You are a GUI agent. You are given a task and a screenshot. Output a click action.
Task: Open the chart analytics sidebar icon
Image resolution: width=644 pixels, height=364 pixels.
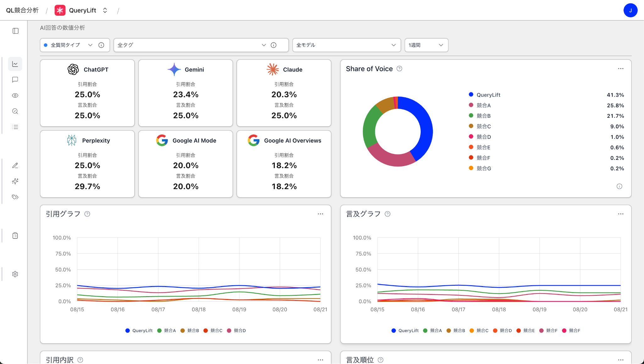click(15, 64)
